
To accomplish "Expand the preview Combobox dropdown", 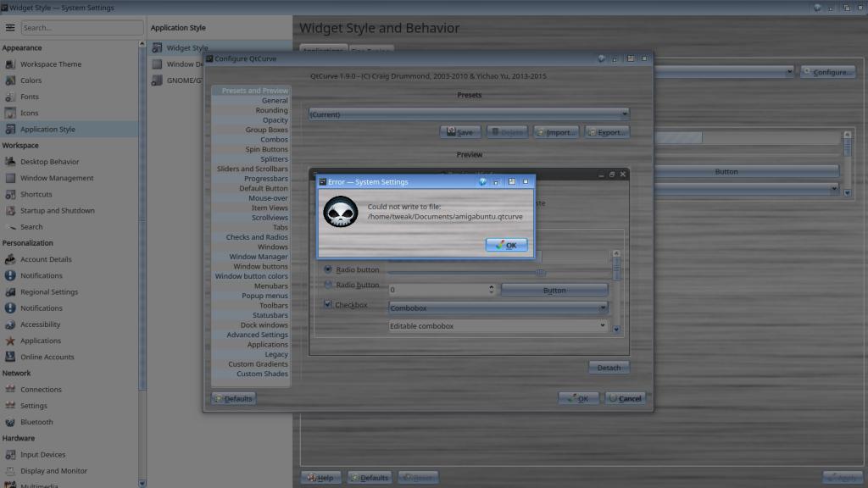I will click(603, 308).
